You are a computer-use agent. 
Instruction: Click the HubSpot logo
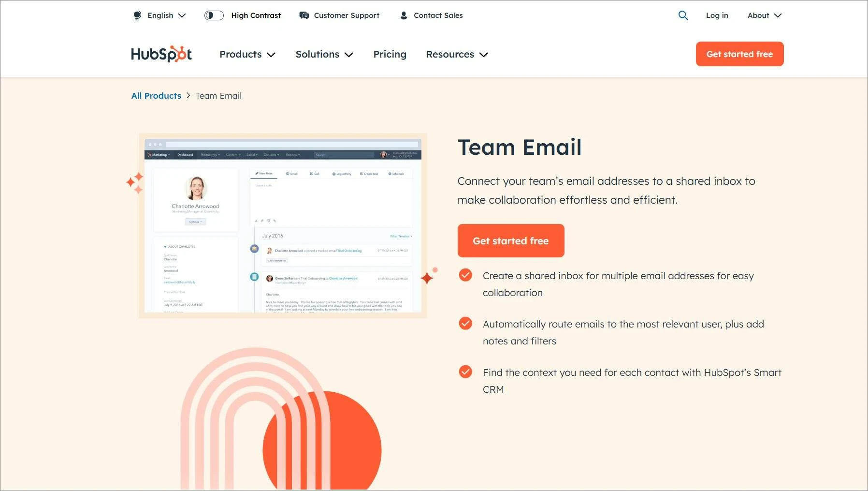click(x=161, y=54)
